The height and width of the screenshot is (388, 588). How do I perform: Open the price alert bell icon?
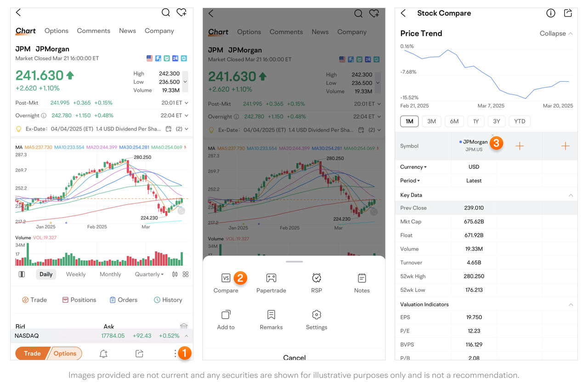103,354
